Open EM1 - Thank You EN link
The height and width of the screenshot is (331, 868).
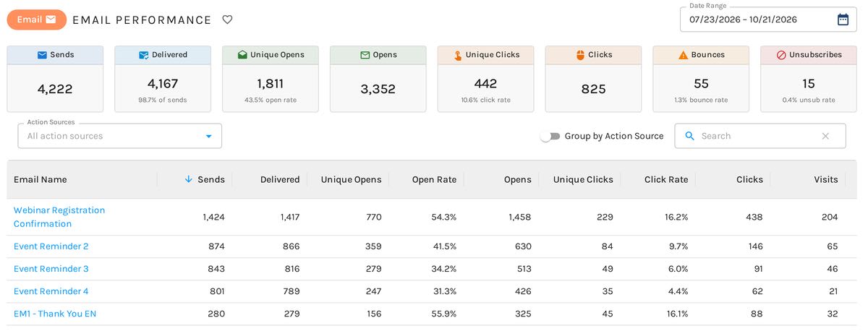click(55, 314)
